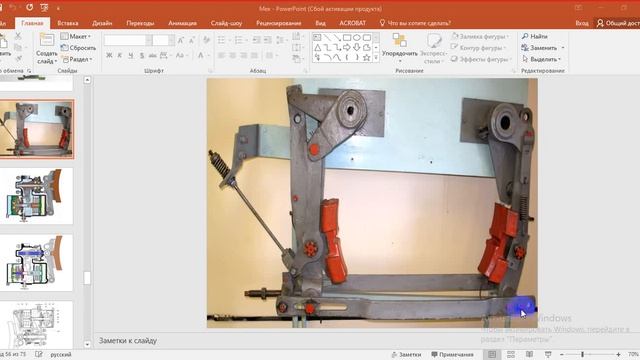Viewport: 640px width, 360px height.
Task: Click the Общий доступ share button
Action: point(618,23)
